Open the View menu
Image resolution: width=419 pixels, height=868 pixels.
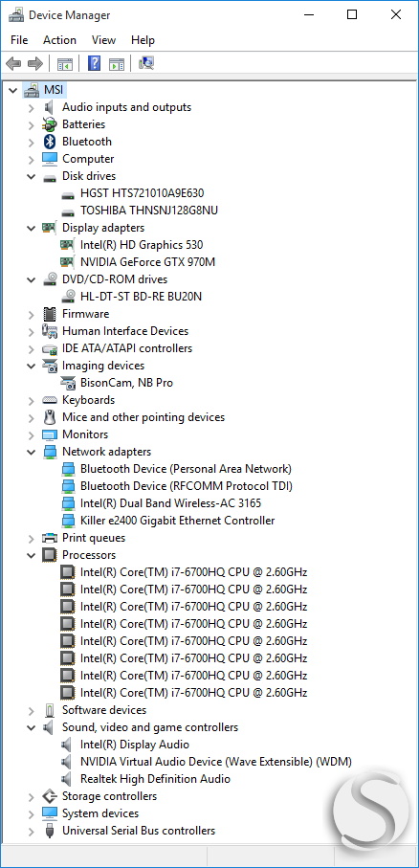(x=103, y=40)
